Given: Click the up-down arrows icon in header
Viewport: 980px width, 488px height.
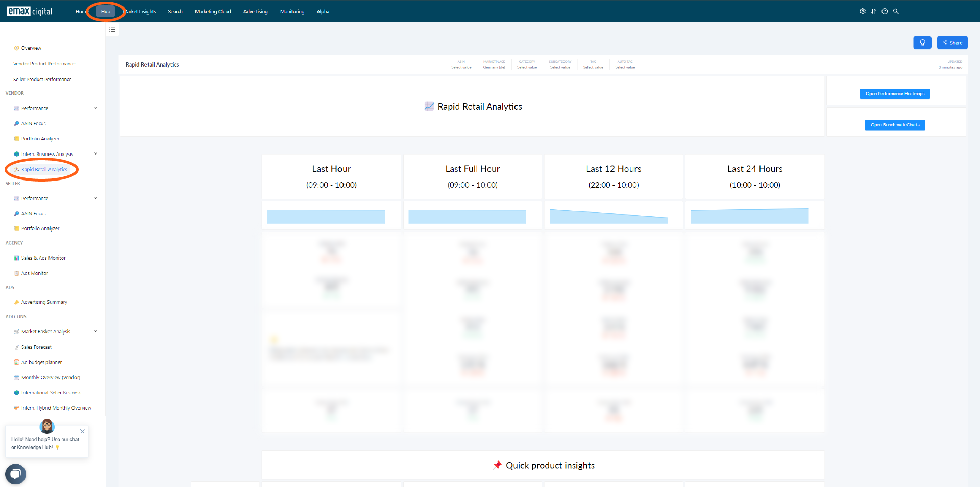Looking at the screenshot, I should tap(873, 11).
